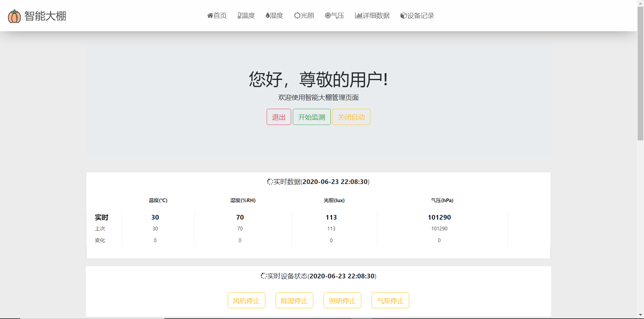Open the 温度 nav item

[x=246, y=15]
